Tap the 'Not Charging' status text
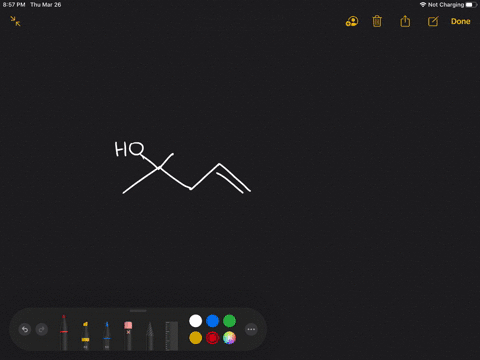Viewport: 480px width, 360px height. point(446,5)
